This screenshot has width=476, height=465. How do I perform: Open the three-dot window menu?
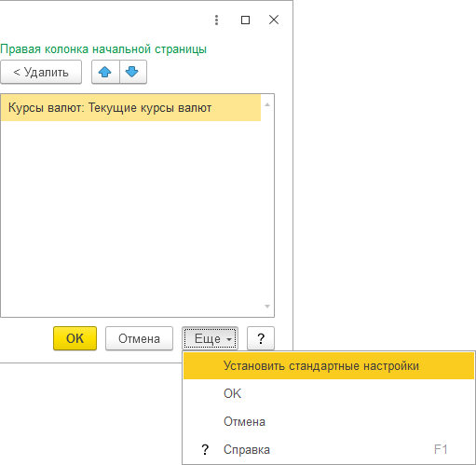[216, 21]
